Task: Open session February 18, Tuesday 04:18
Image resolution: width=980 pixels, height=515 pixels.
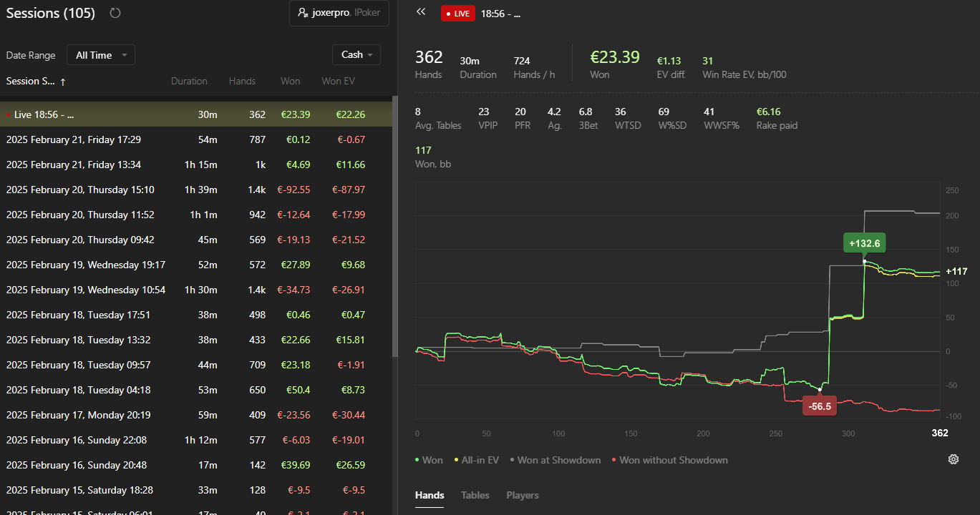Action: click(196, 390)
